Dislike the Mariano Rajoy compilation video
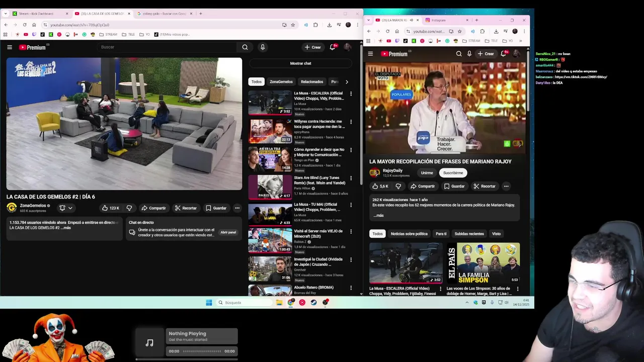 coord(398,187)
